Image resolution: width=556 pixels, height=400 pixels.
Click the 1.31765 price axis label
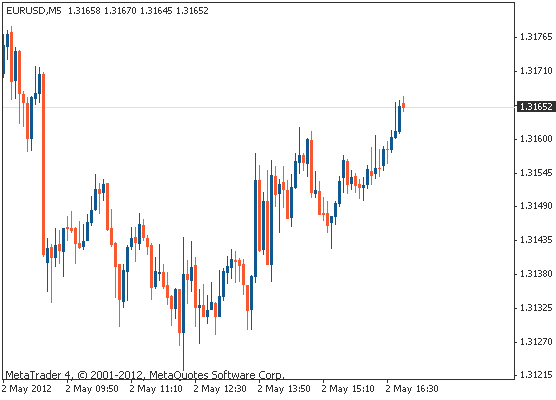(536, 37)
